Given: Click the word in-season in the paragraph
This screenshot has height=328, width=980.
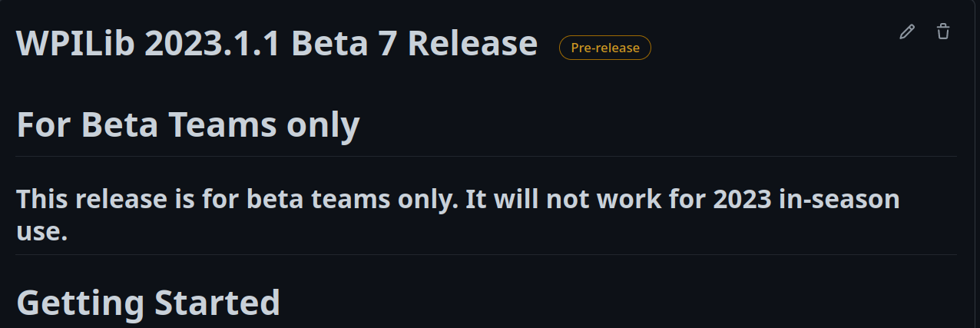Looking at the screenshot, I should (x=839, y=200).
